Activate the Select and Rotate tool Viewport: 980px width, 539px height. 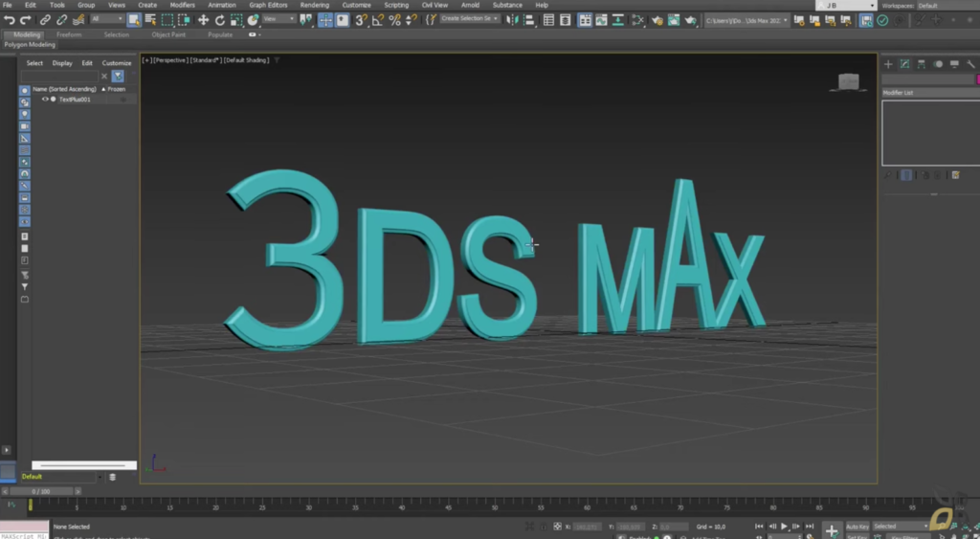tap(220, 20)
